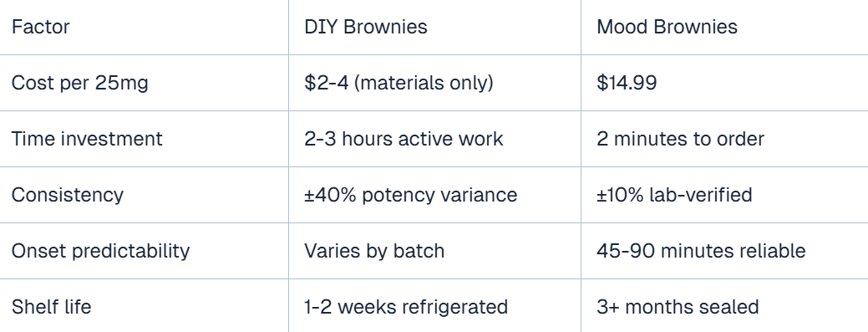868x332 pixels.
Task: Click the Shelf life row label
Action: (51, 307)
